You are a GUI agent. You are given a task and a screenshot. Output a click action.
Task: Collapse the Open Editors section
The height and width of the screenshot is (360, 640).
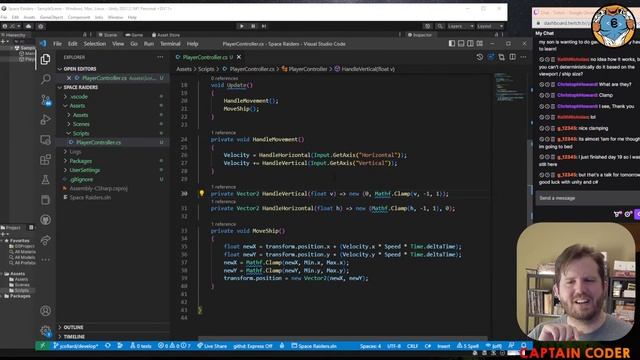113,69
